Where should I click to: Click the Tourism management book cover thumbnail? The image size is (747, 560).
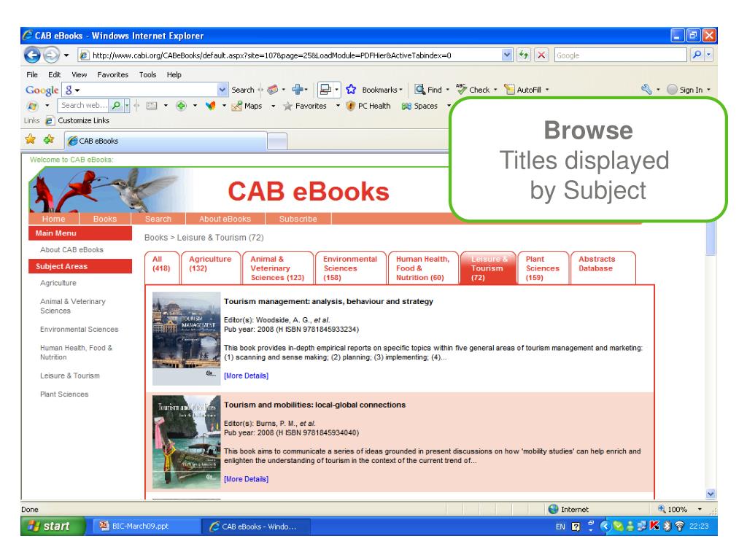click(x=186, y=338)
